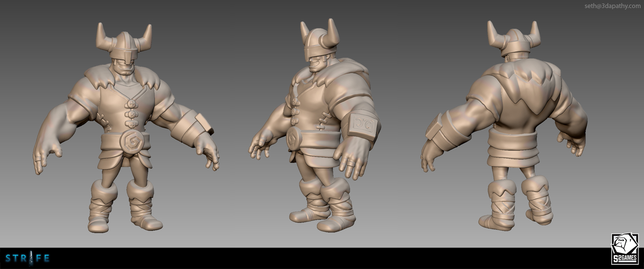Click the sword-shaped I in STRIFE
644x269 pixels.
27,258
